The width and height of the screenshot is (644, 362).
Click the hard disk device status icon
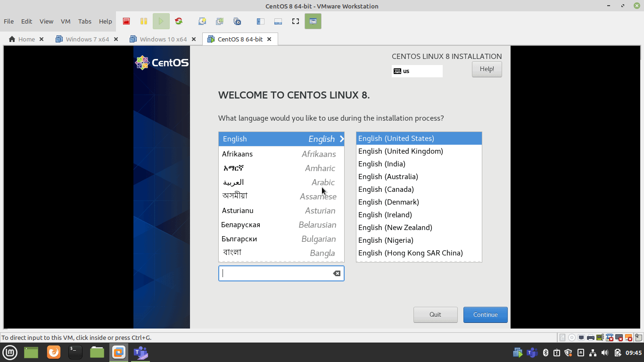[562, 337]
